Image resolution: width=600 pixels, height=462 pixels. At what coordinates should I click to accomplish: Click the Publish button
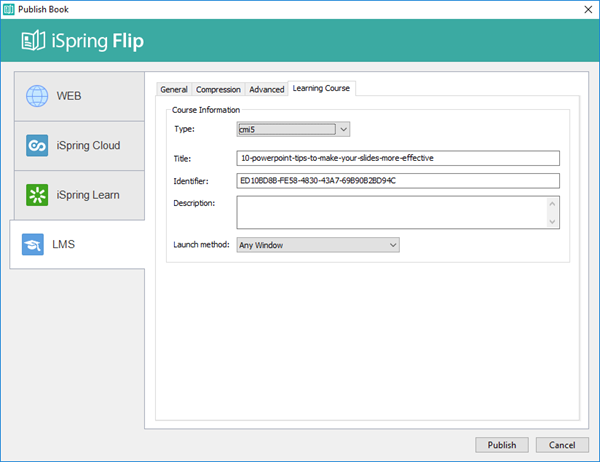502,445
